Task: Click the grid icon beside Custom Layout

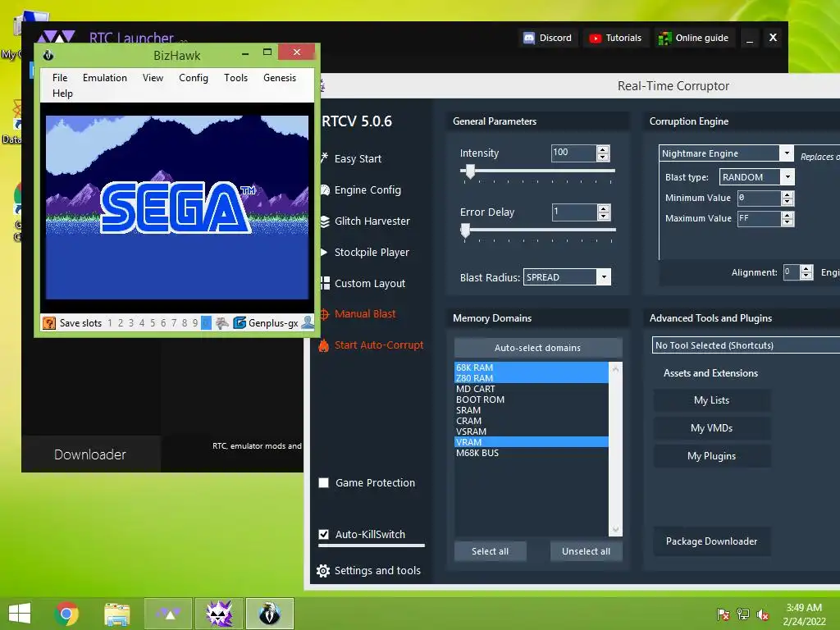Action: click(x=325, y=283)
